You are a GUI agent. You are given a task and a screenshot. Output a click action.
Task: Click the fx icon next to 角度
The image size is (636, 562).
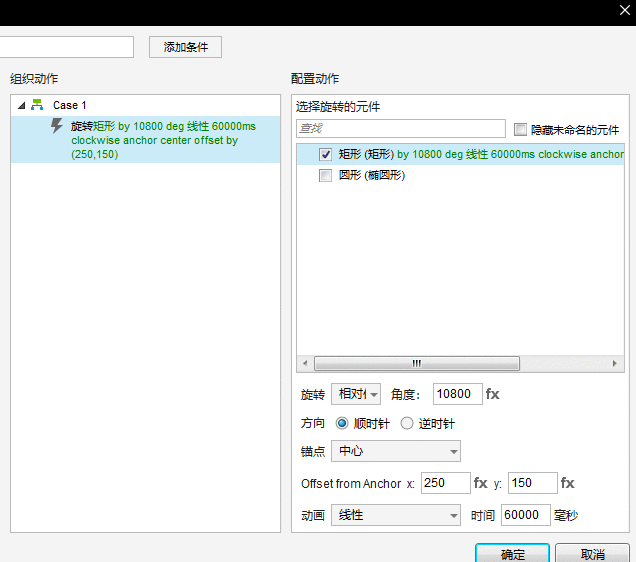[492, 394]
